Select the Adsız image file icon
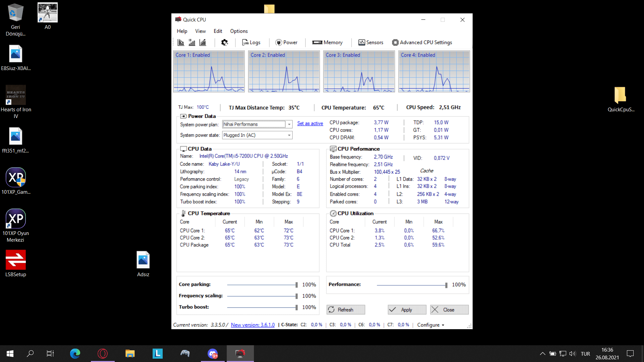This screenshot has width=644, height=362. (x=143, y=264)
